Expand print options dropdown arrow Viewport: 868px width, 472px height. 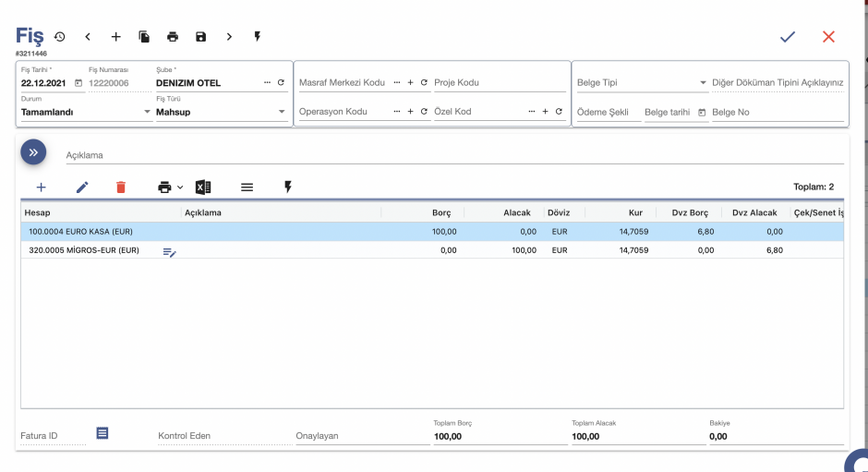pos(180,188)
